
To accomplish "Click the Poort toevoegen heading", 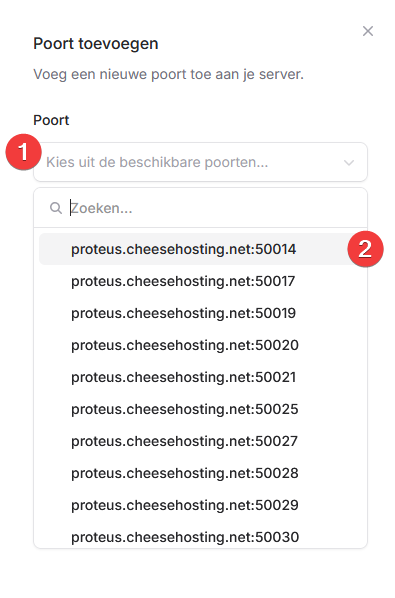I will [96, 43].
